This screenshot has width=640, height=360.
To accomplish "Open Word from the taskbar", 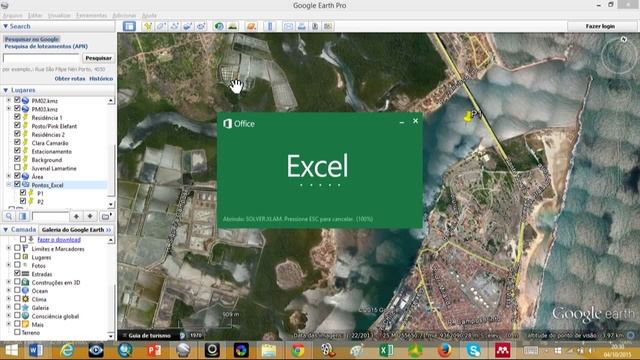I will [36, 350].
